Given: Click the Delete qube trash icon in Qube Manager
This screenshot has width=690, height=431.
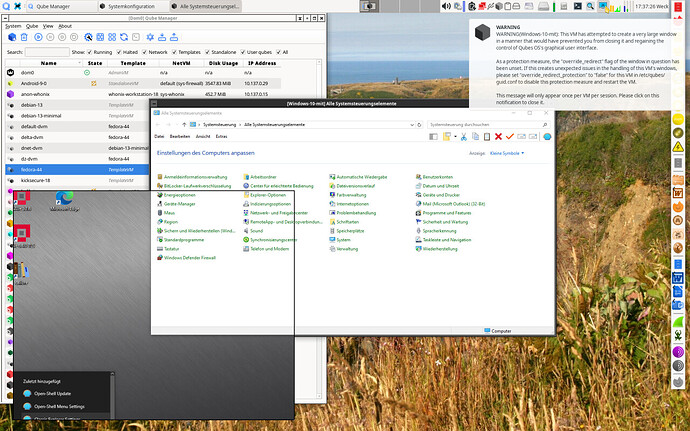Looking at the screenshot, I should click(24, 37).
